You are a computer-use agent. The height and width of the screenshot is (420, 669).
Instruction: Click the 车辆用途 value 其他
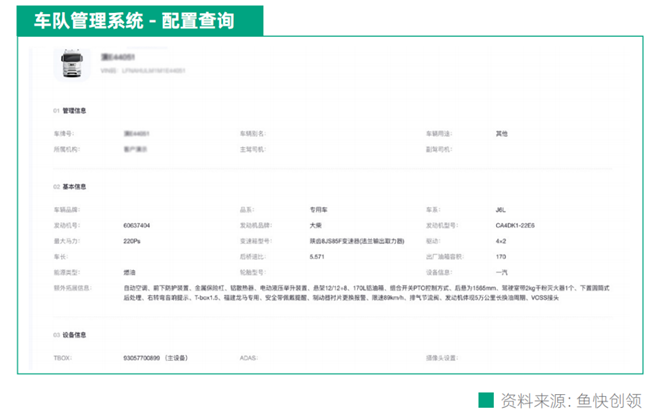click(502, 133)
